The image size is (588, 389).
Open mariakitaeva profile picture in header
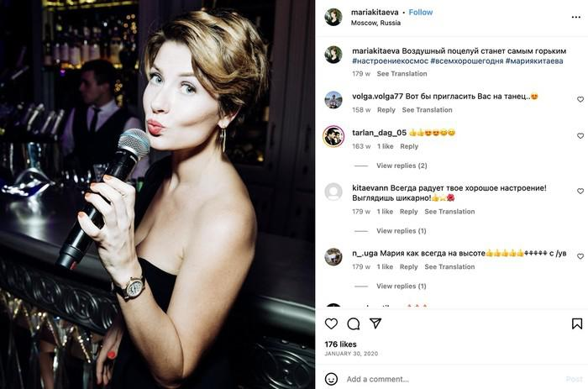[333, 17]
